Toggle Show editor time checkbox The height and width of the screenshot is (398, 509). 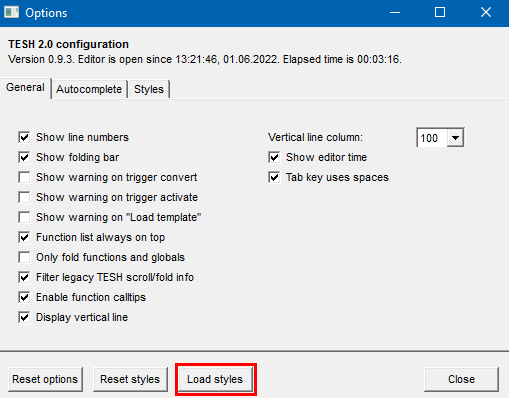(274, 157)
